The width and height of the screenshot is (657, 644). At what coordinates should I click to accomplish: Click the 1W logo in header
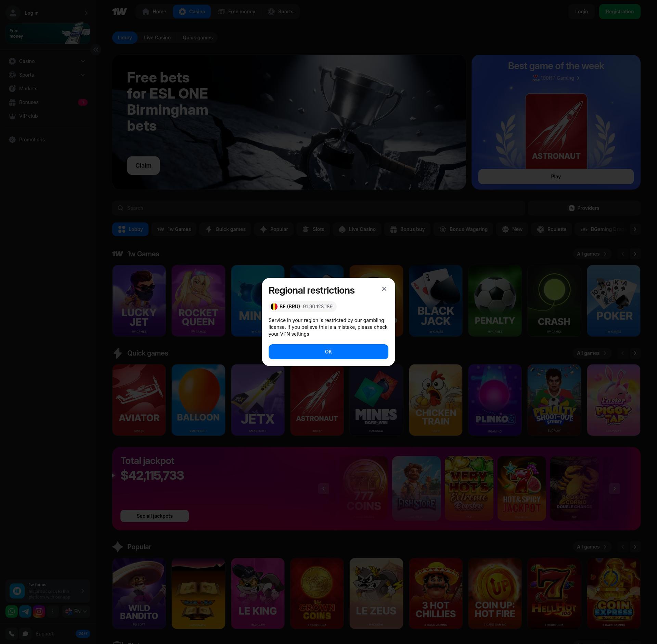click(x=119, y=12)
